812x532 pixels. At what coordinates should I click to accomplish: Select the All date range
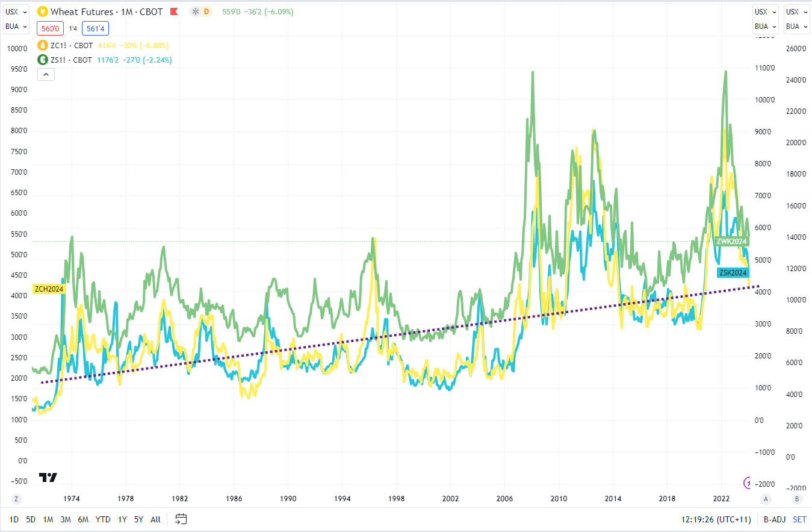tap(155, 519)
